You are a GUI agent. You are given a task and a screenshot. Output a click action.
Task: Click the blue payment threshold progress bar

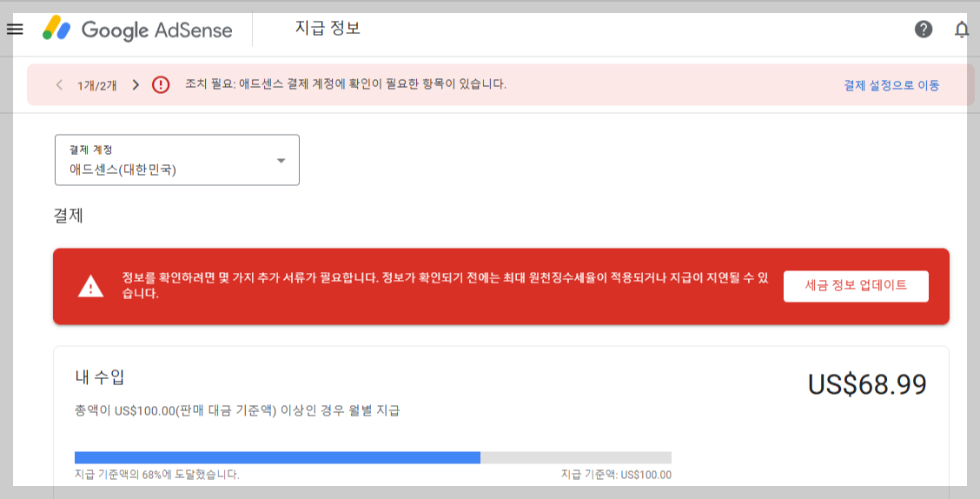click(373, 458)
